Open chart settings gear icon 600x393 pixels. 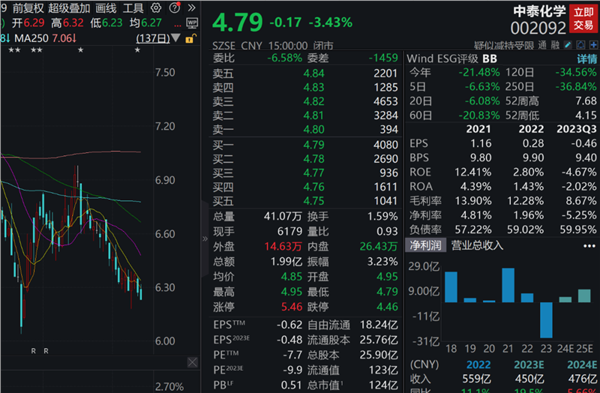coord(156,8)
